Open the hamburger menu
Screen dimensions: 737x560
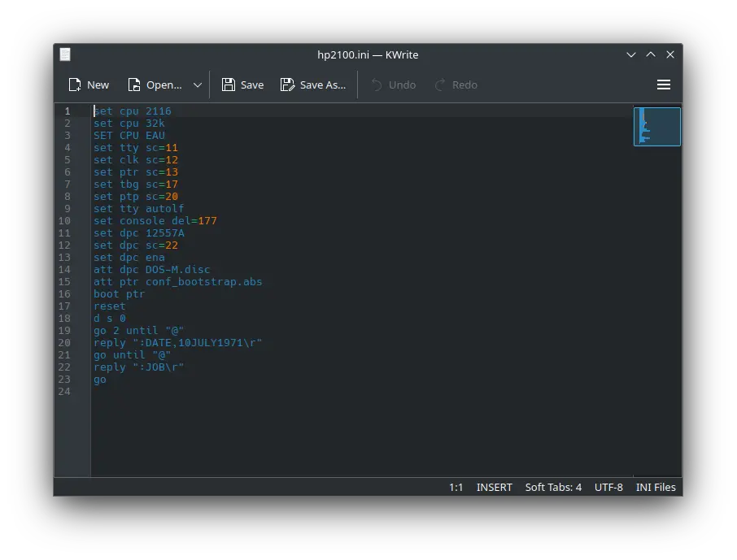tap(663, 85)
